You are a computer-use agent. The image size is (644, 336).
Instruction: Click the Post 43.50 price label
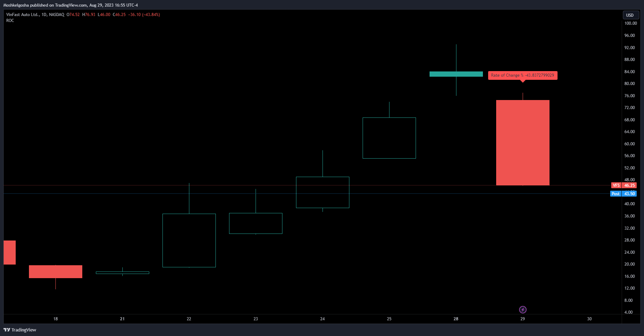[x=623, y=194]
